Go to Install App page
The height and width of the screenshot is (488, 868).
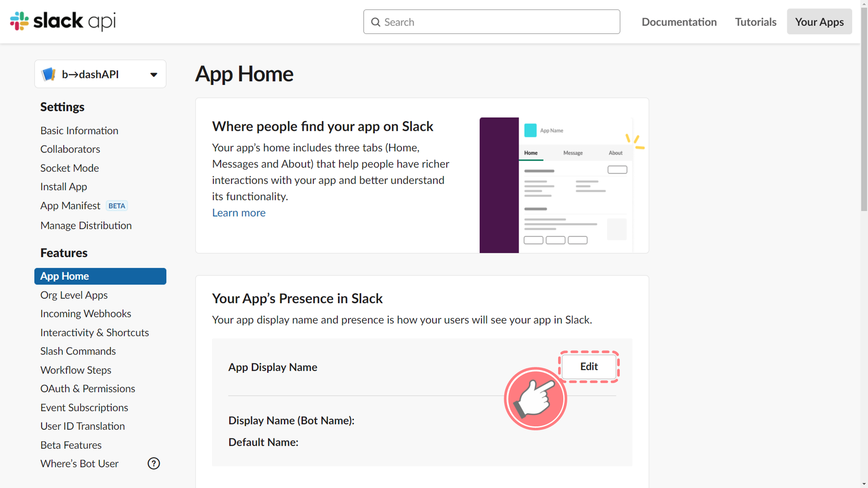pyautogui.click(x=64, y=187)
